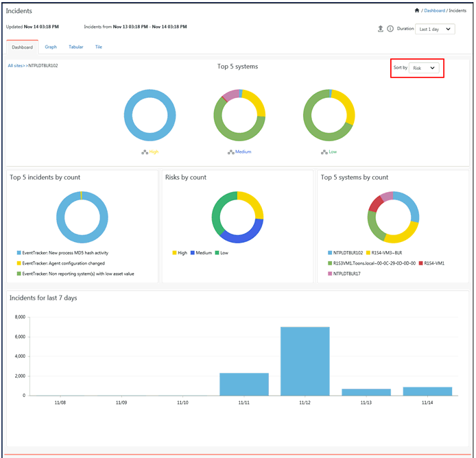The width and height of the screenshot is (476, 458).
Task: Toggle the R1S4-VM1 legend entry
Action: tap(422, 263)
